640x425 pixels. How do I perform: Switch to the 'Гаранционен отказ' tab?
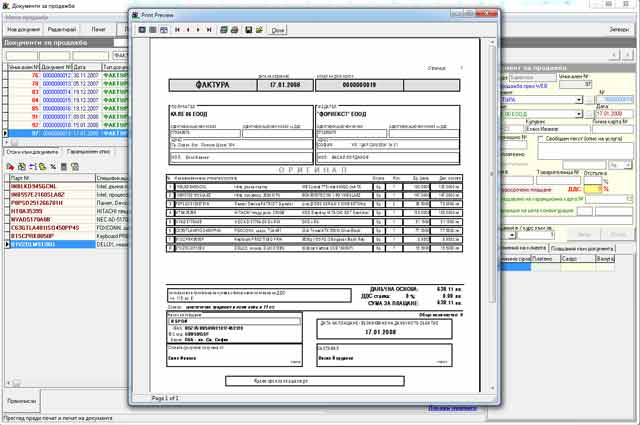point(86,150)
